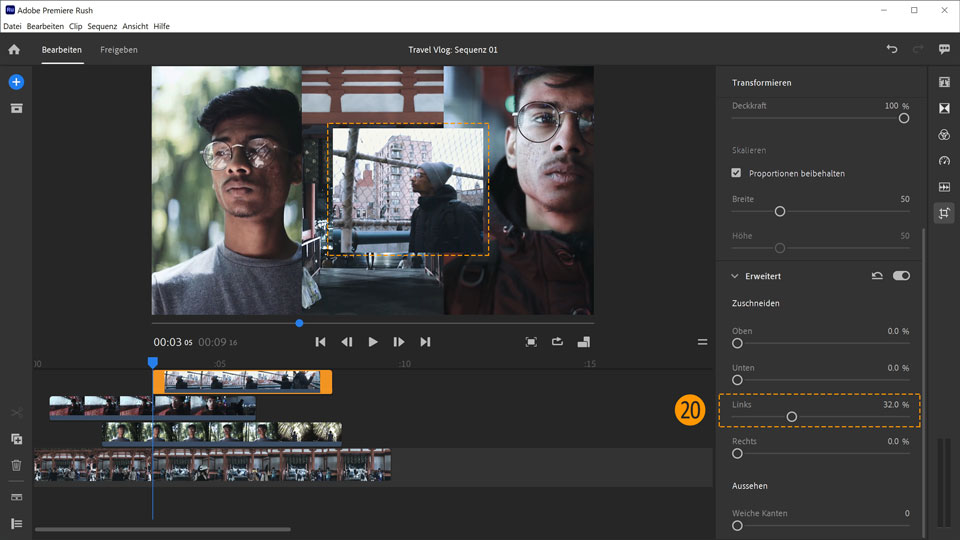Uncheck Proportionen beibehalten checkbox
960x540 pixels.
(737, 173)
